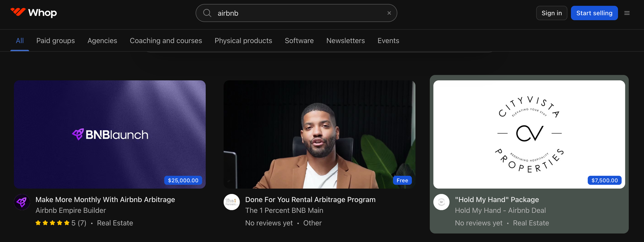The width and height of the screenshot is (644, 242).
Task: Click the Sign in button
Action: [x=552, y=13]
